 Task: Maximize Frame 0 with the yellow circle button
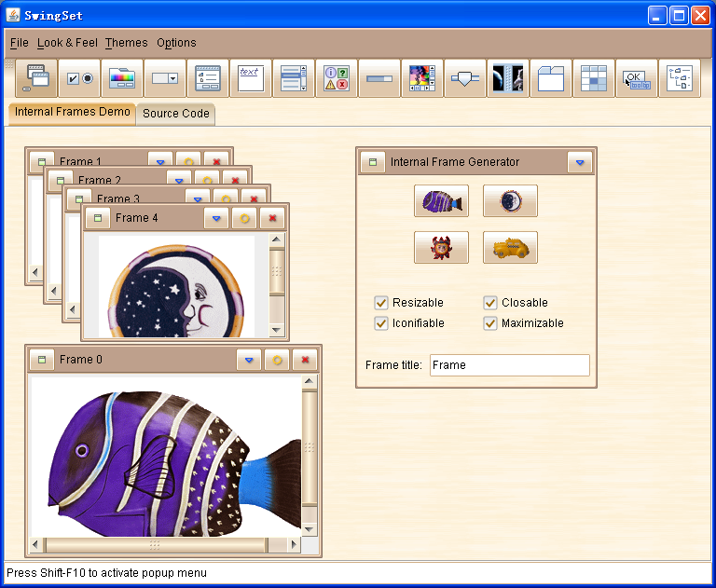click(277, 360)
